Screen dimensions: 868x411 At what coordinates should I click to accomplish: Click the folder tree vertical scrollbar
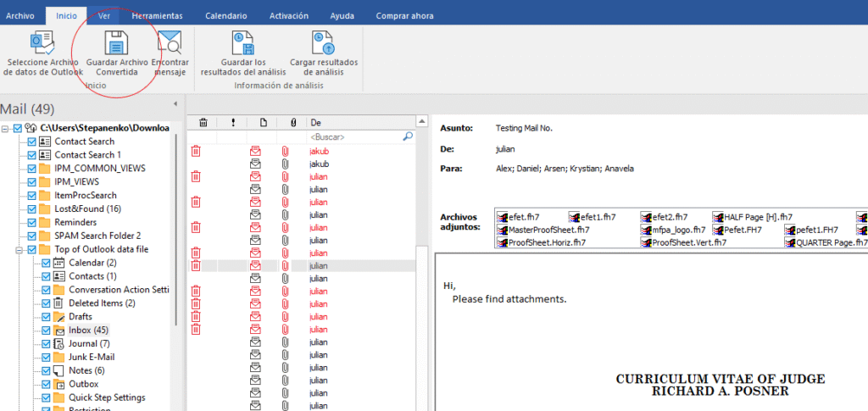pos(176,230)
